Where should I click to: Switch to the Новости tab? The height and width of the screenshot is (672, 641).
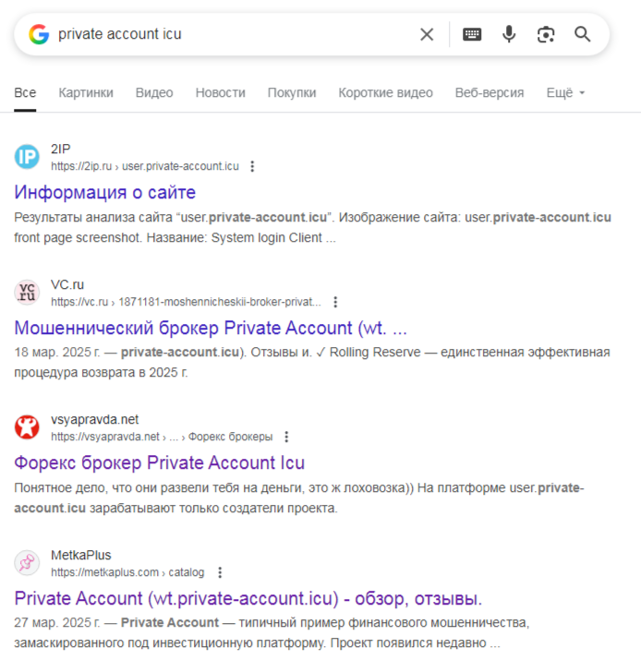(221, 92)
